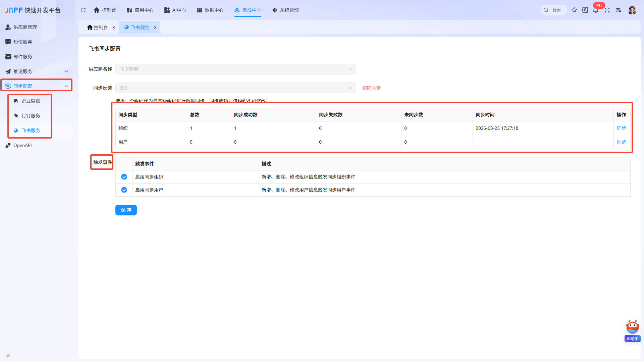The image size is (644, 362).
Task: Go to 控制台 in the top navigation
Action: tap(105, 10)
